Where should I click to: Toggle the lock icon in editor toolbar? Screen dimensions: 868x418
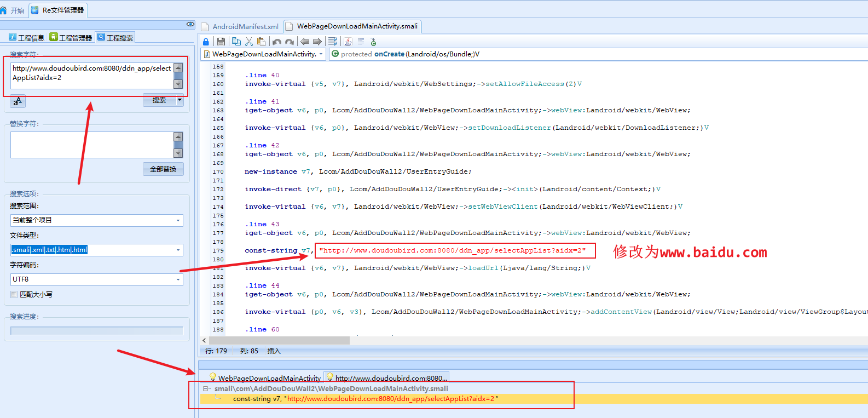[206, 42]
